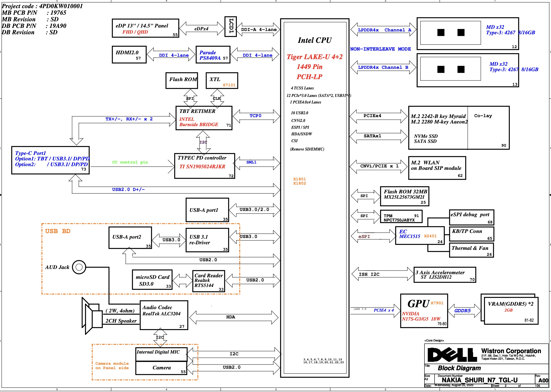Select the 4 TCSS Lanes text

coord(302,88)
